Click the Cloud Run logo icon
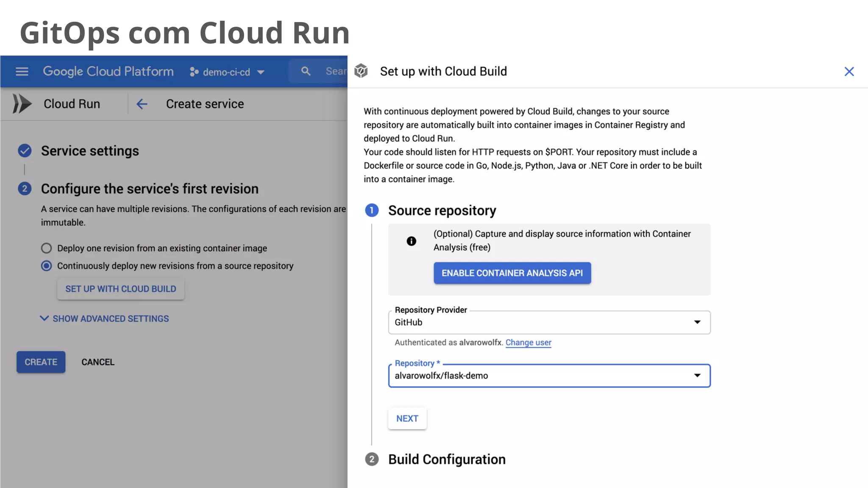868x488 pixels. click(22, 104)
